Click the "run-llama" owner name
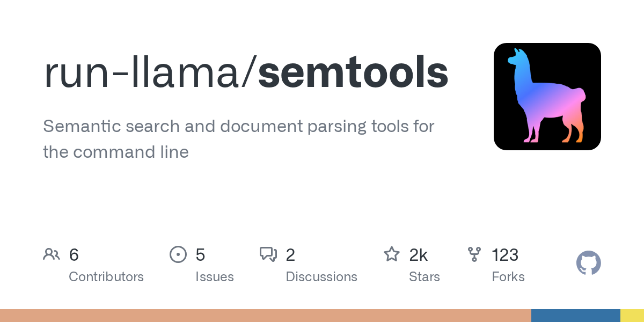Viewport: 644px width, 322px height. pyautogui.click(x=143, y=73)
